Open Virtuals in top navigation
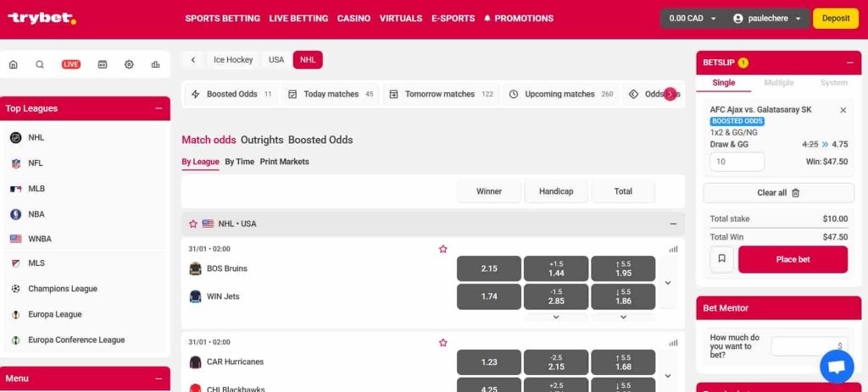Image resolution: width=868 pixels, height=392 pixels. click(x=401, y=19)
